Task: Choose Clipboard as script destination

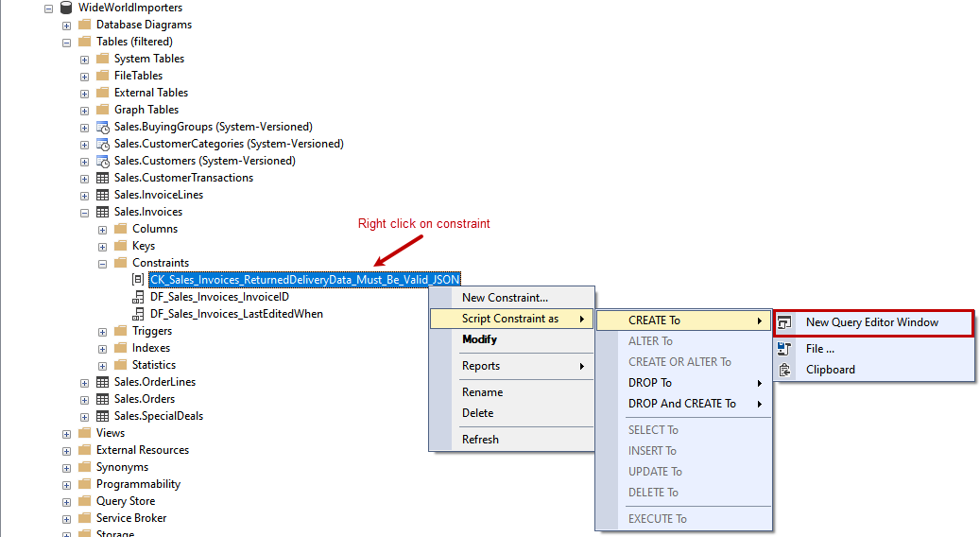Action: pos(874,370)
